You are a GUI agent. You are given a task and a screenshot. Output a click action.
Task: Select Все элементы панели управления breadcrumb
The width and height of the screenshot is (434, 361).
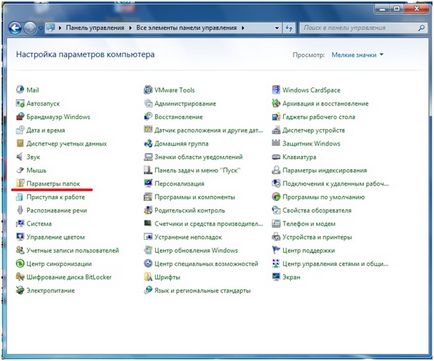(x=186, y=28)
